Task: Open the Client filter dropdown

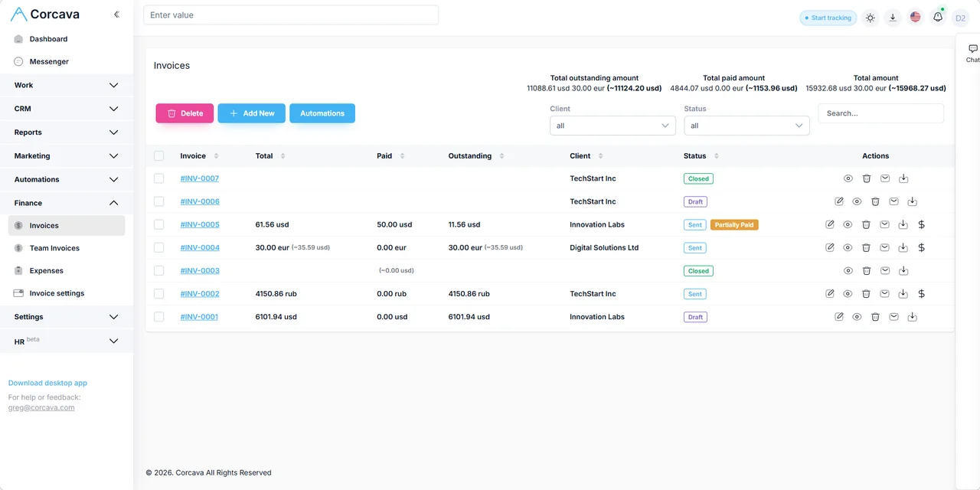Action: click(x=612, y=126)
